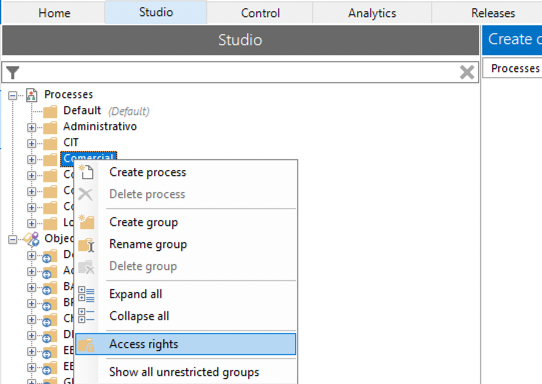The height and width of the screenshot is (384, 542).
Task: Click the Objects root icon
Action: [x=31, y=239]
